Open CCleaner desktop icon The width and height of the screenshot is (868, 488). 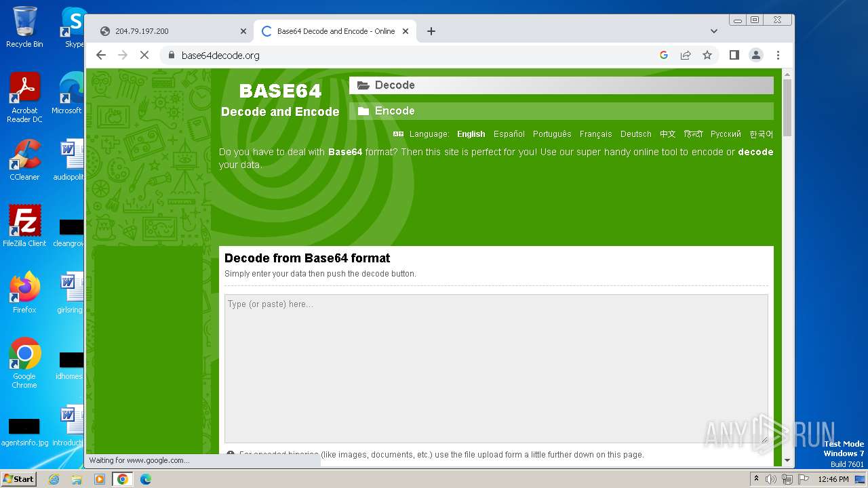[x=24, y=160]
